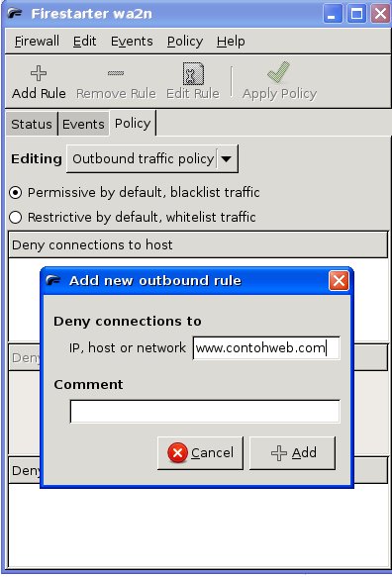Click the Cancel button in the dialog

coord(200,453)
